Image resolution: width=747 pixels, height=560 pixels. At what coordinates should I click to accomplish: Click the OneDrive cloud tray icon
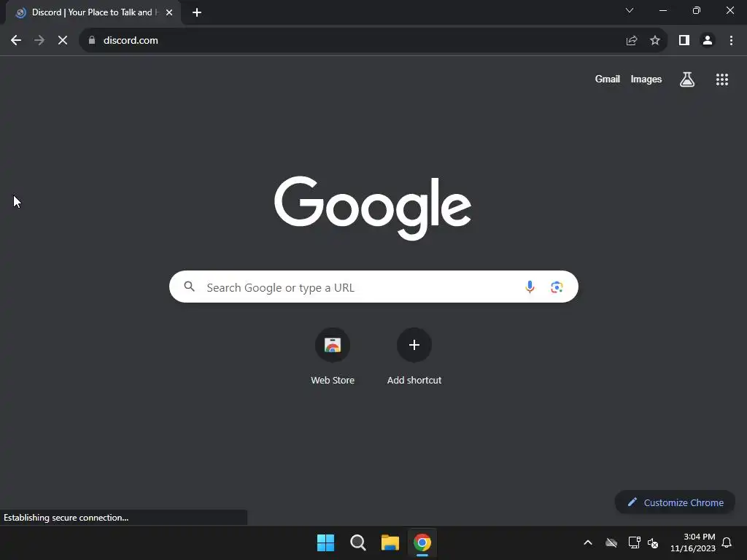pos(611,542)
